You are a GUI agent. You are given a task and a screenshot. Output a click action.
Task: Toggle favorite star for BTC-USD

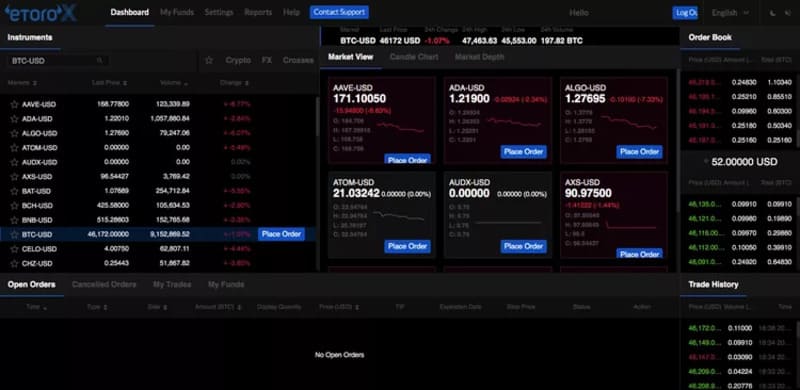click(x=14, y=234)
